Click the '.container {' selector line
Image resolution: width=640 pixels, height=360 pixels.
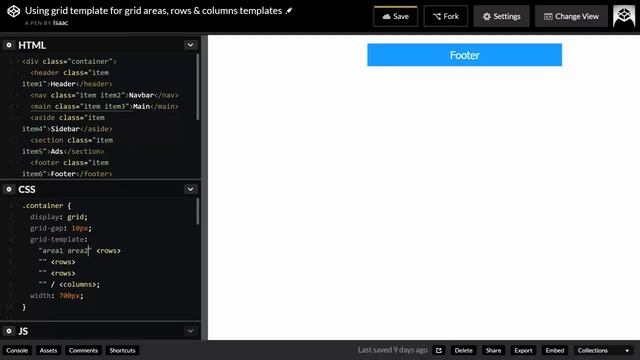click(47, 205)
